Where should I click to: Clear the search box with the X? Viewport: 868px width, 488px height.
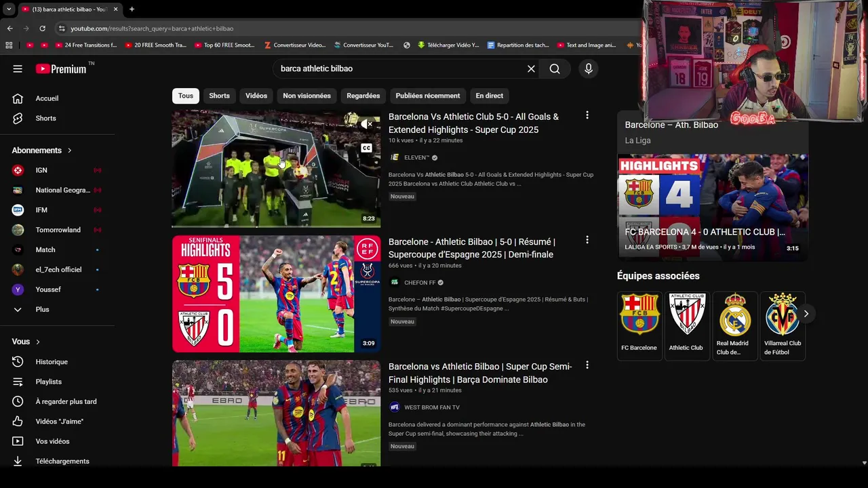click(531, 68)
